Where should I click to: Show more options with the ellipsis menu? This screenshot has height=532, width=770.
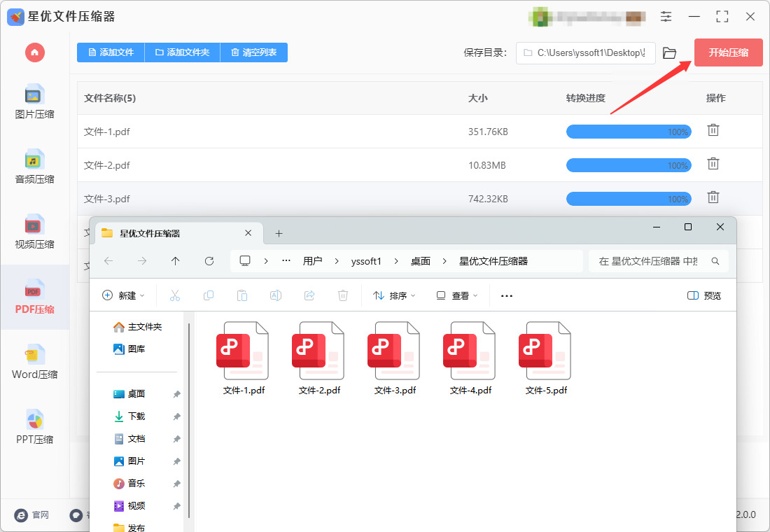coord(507,295)
